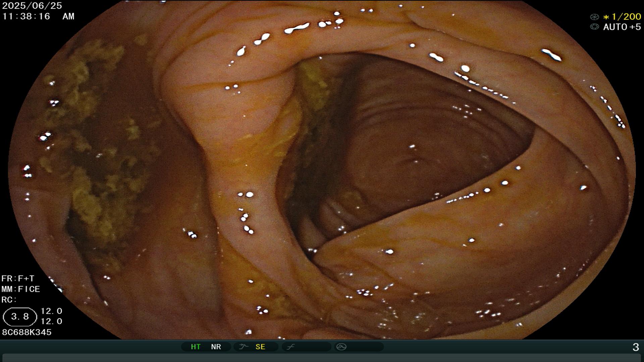Click the lower 12.0 value
This screenshot has width=644, height=362.
click(51, 321)
